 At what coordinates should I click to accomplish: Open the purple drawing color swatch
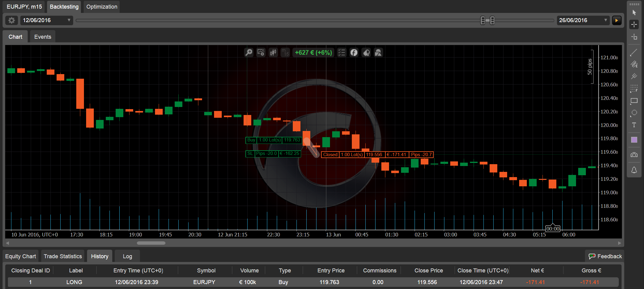tap(634, 140)
